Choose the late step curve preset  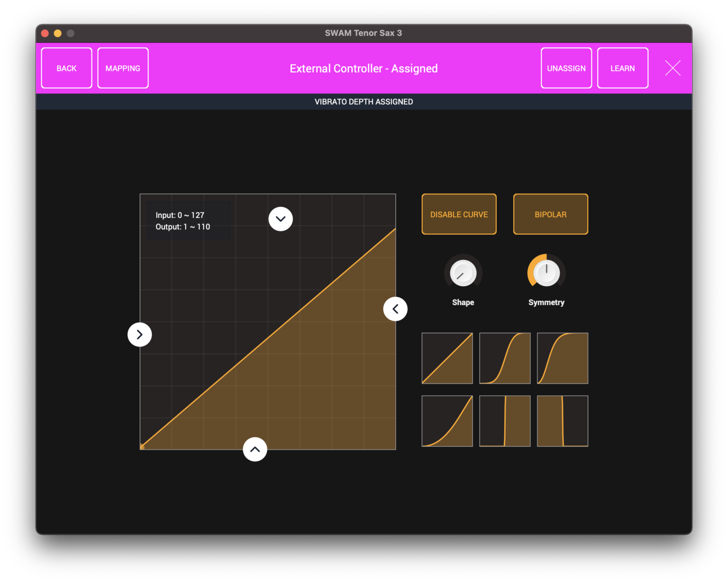click(x=562, y=421)
